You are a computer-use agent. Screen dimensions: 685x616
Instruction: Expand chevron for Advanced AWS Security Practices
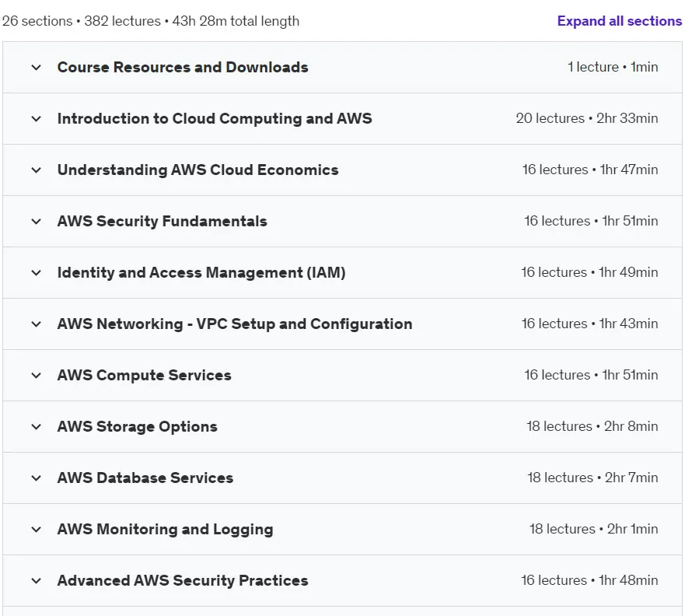click(x=37, y=581)
